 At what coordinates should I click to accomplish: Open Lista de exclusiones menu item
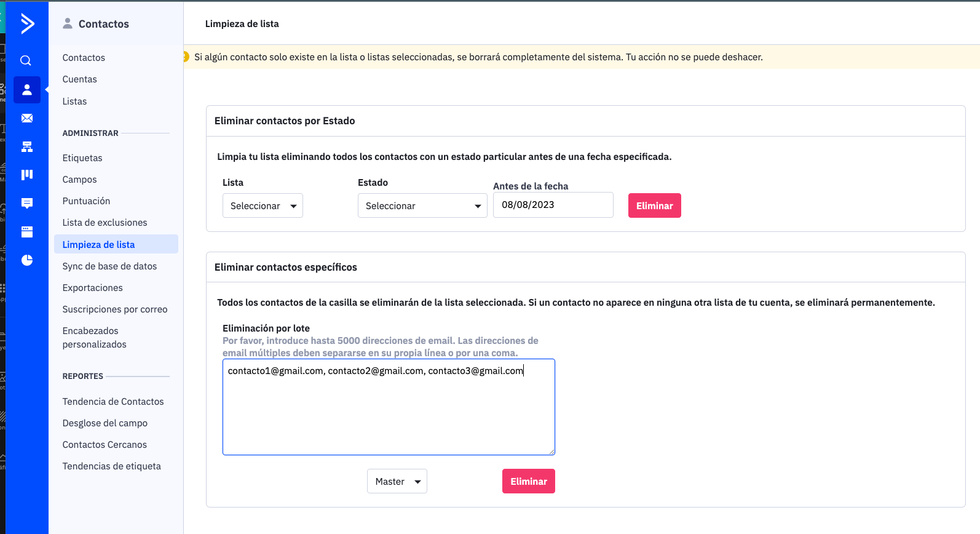[x=105, y=223]
